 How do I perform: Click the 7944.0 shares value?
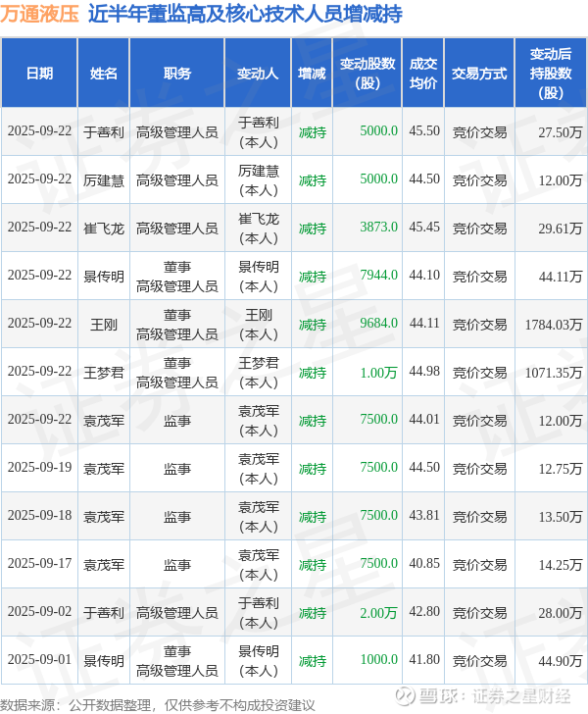pos(378,275)
